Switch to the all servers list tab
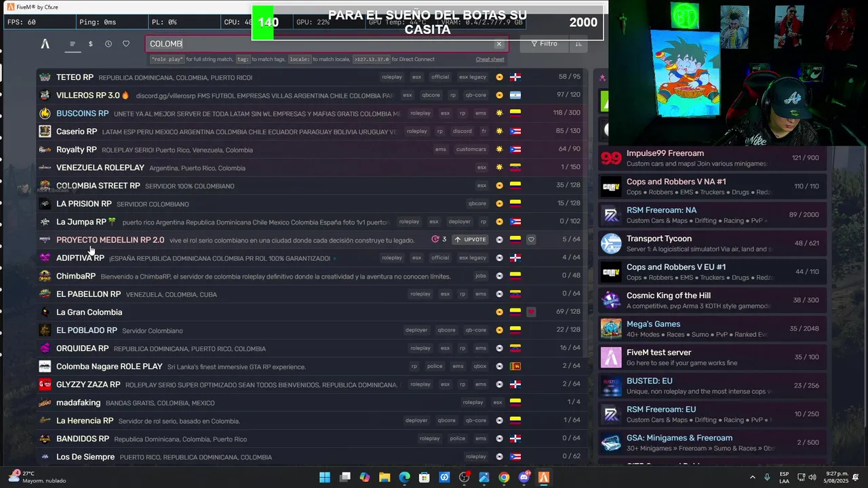Screen dimensions: 868x488 [x=73, y=44]
